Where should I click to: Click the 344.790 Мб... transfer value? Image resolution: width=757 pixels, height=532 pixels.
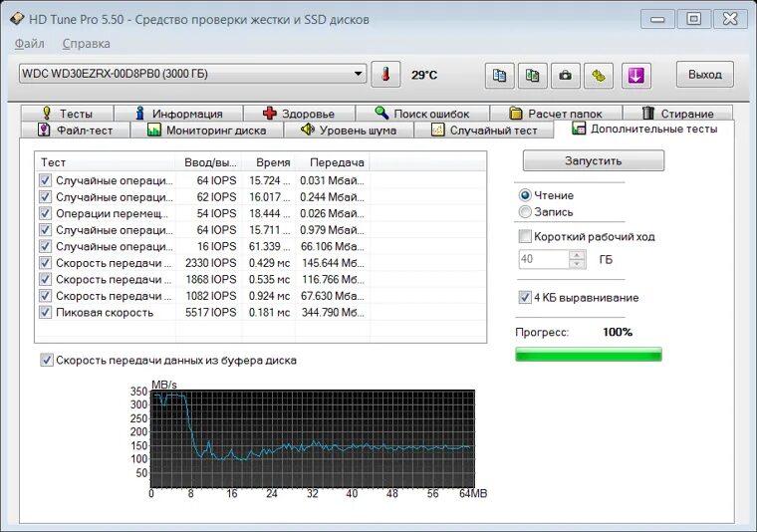coord(333,313)
